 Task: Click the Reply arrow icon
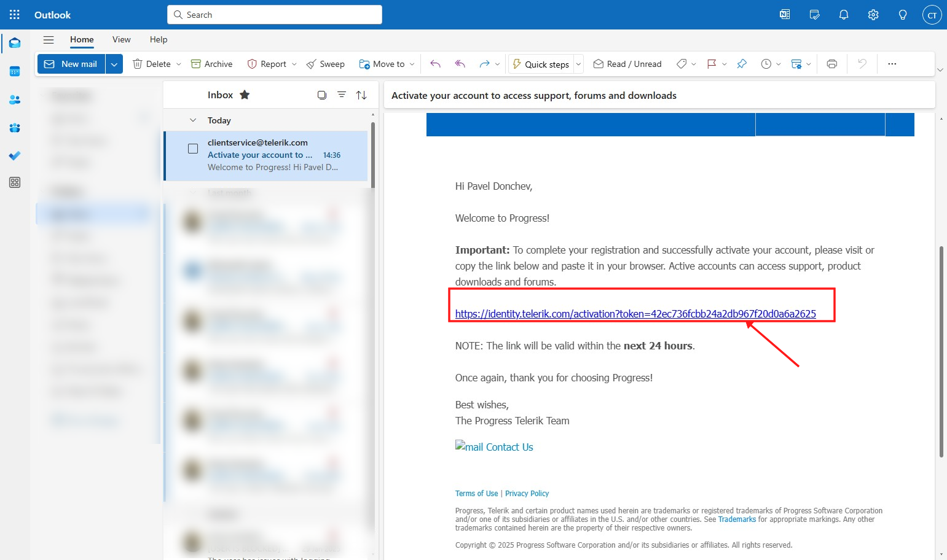pos(436,64)
